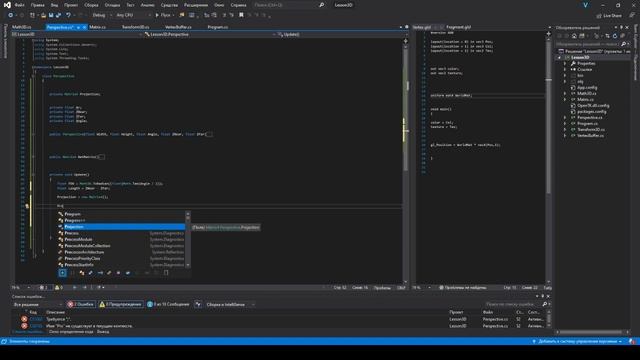
Task: Switch to the Matrix.cs tab
Action: (x=98, y=27)
